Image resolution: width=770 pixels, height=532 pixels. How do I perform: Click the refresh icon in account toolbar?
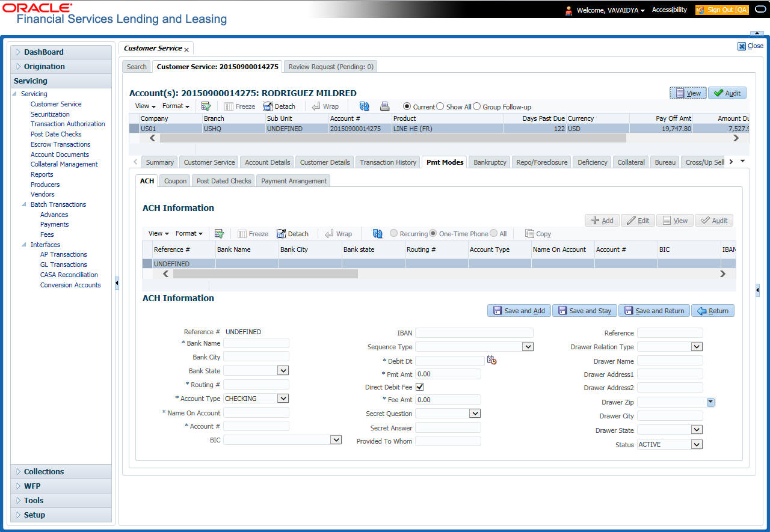364,106
